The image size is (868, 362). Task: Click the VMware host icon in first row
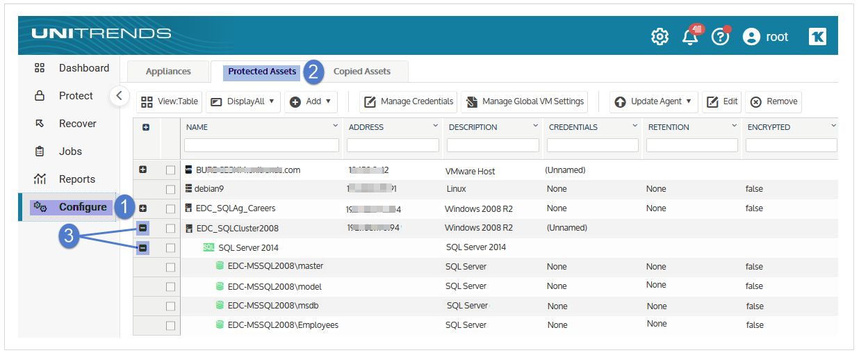point(188,170)
